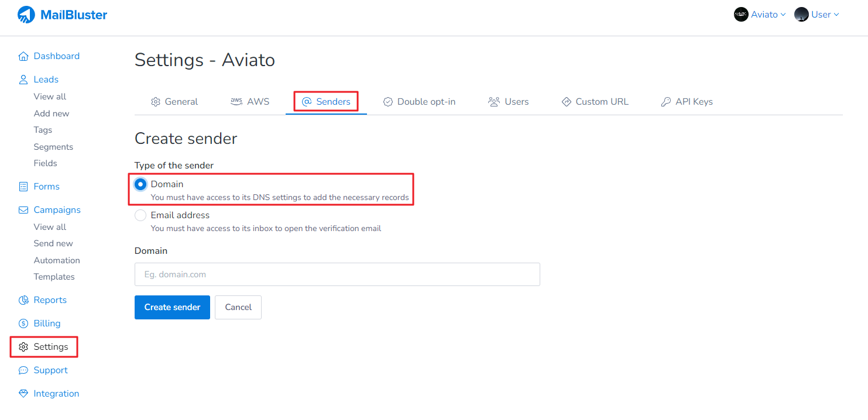This screenshot has height=420, width=868.
Task: Click the Forms icon in sidebar
Action: pos(23,187)
